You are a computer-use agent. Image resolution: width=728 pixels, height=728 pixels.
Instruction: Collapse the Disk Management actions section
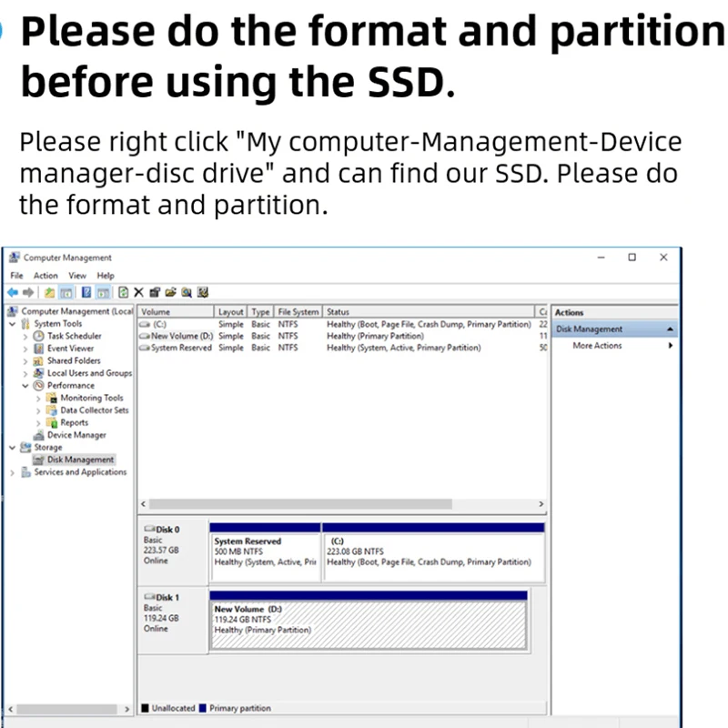(670, 329)
